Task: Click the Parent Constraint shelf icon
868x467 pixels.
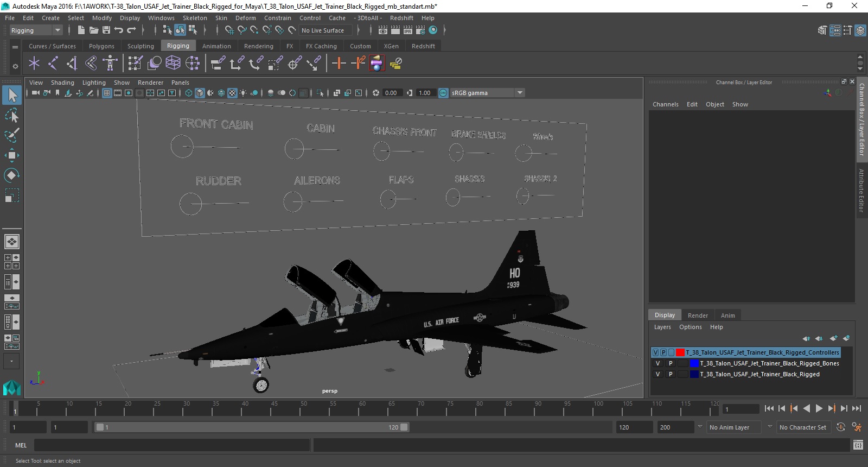Action: pos(218,64)
